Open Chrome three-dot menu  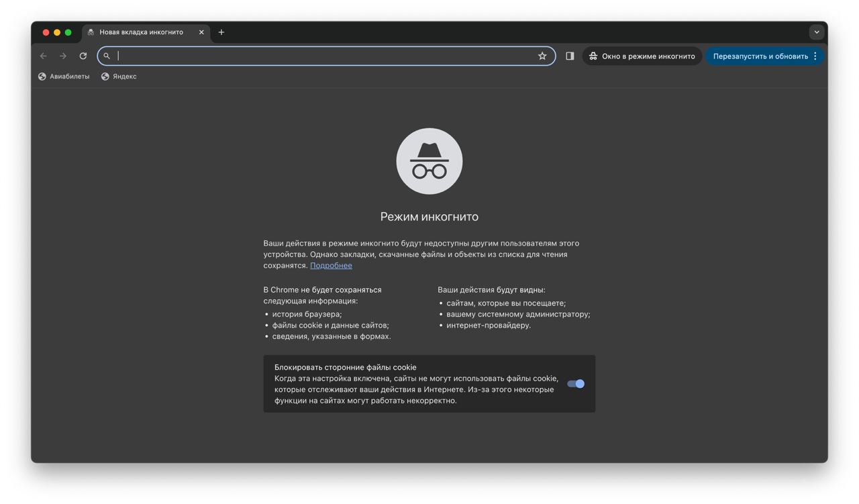click(815, 56)
